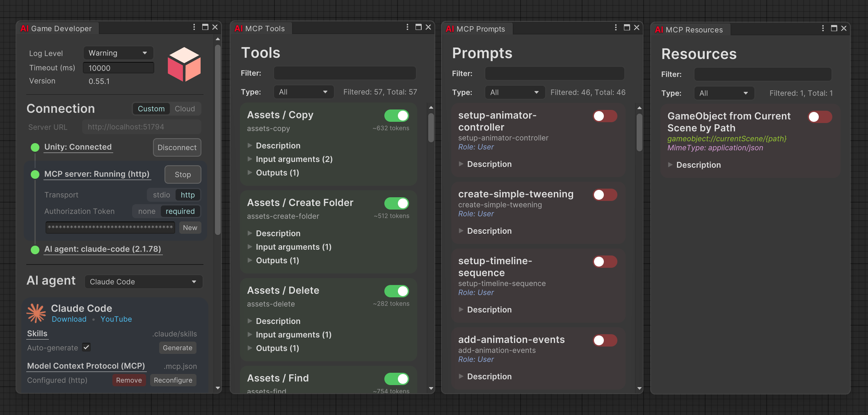The width and height of the screenshot is (868, 415).
Task: Maximize the MCP Tools panel
Action: [x=418, y=27]
